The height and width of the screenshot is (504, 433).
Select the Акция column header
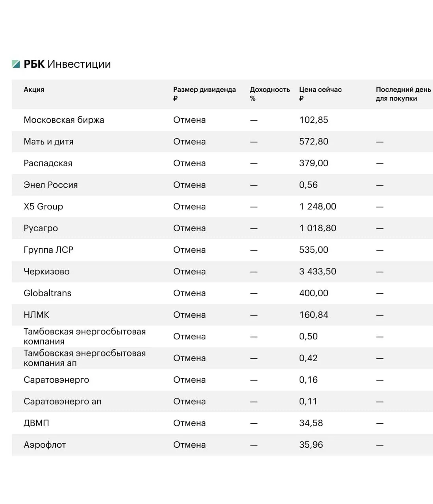pyautogui.click(x=34, y=89)
